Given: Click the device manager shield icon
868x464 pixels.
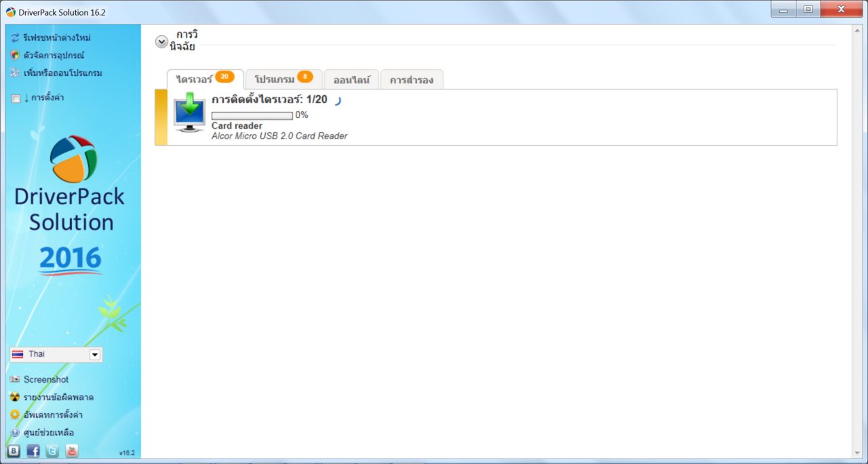Looking at the screenshot, I should point(15,56).
